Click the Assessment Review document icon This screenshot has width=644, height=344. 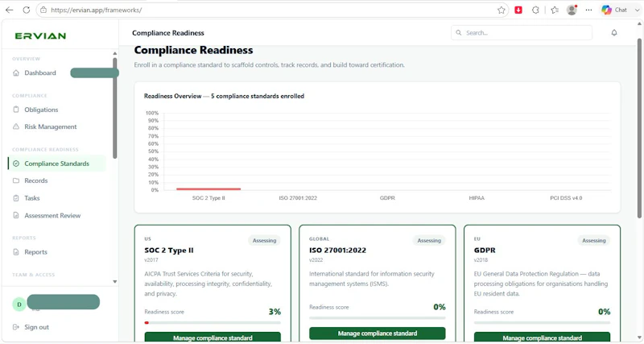click(16, 215)
